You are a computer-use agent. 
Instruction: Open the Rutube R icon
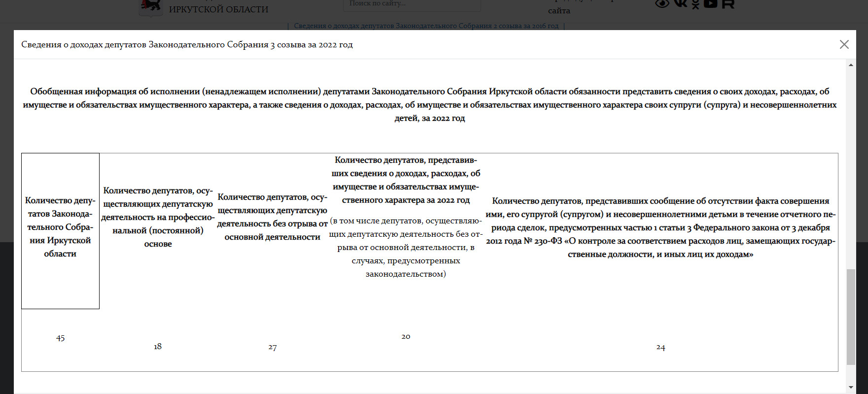(x=728, y=4)
